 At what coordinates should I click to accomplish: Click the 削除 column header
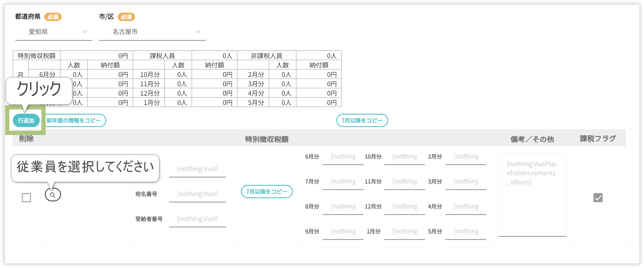(26, 139)
